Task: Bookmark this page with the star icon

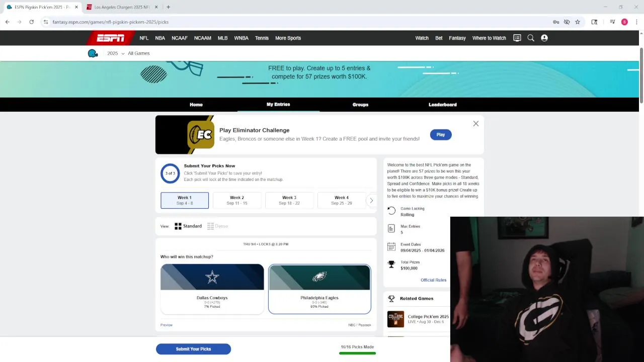Action: 578,22
